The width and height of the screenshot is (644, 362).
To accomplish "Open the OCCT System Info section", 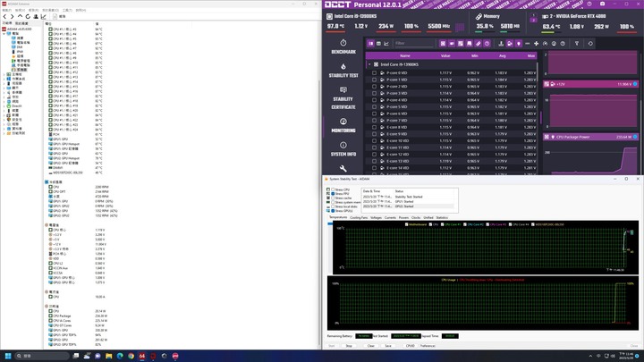I will [x=343, y=149].
